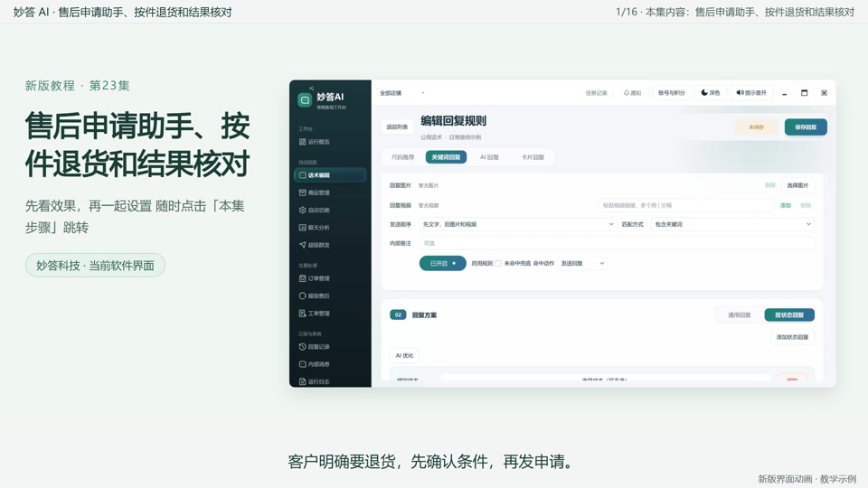Click the 保存回复 button

(x=806, y=127)
